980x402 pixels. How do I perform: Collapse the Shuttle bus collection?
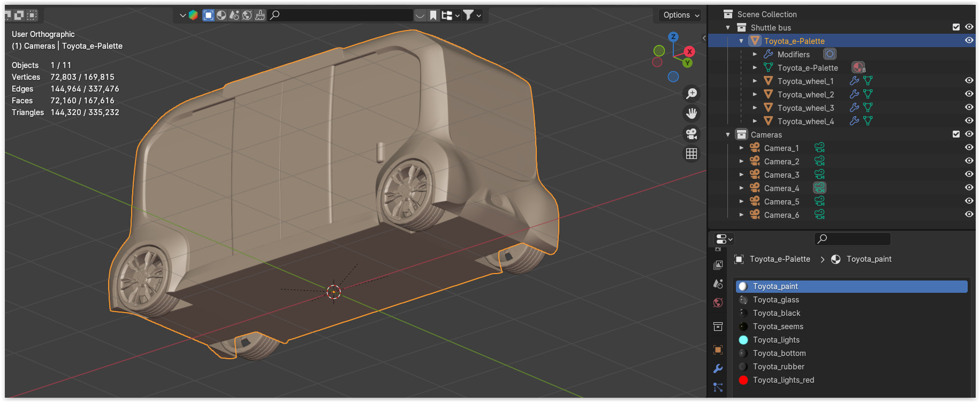(x=728, y=28)
